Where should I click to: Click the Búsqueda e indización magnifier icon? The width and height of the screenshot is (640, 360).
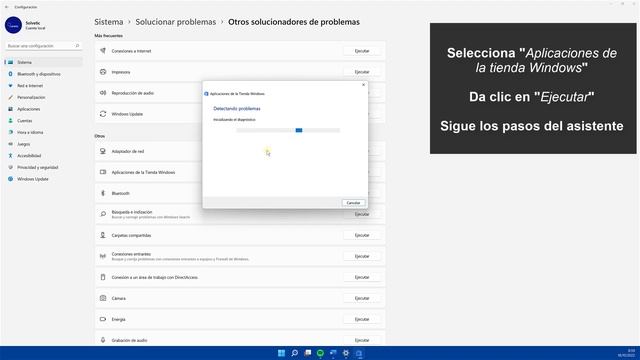(x=103, y=214)
